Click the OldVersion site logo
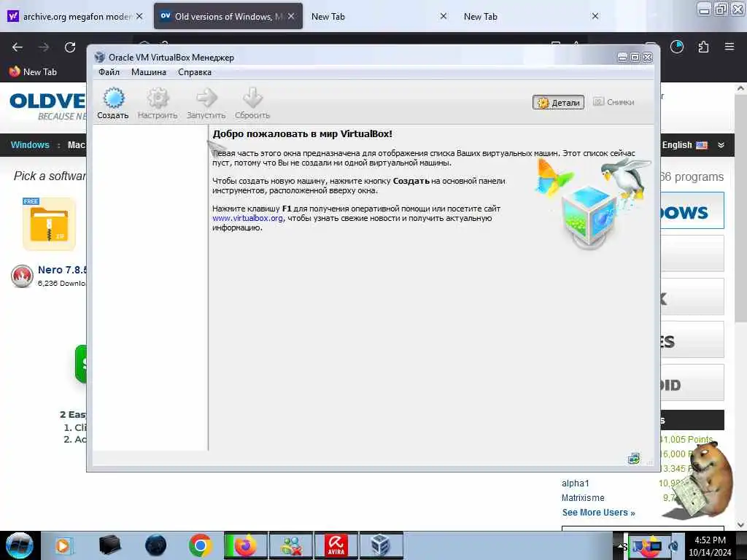The height and width of the screenshot is (560, 747). [x=47, y=106]
